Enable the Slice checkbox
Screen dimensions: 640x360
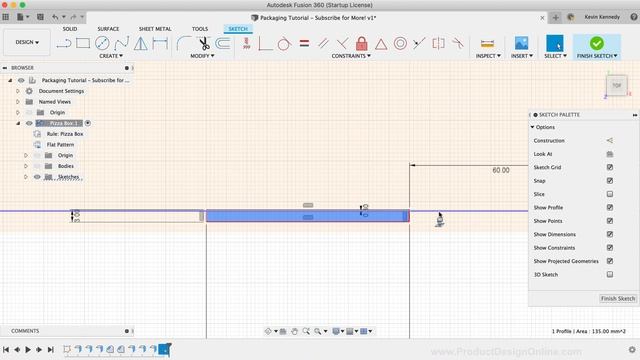point(610,194)
